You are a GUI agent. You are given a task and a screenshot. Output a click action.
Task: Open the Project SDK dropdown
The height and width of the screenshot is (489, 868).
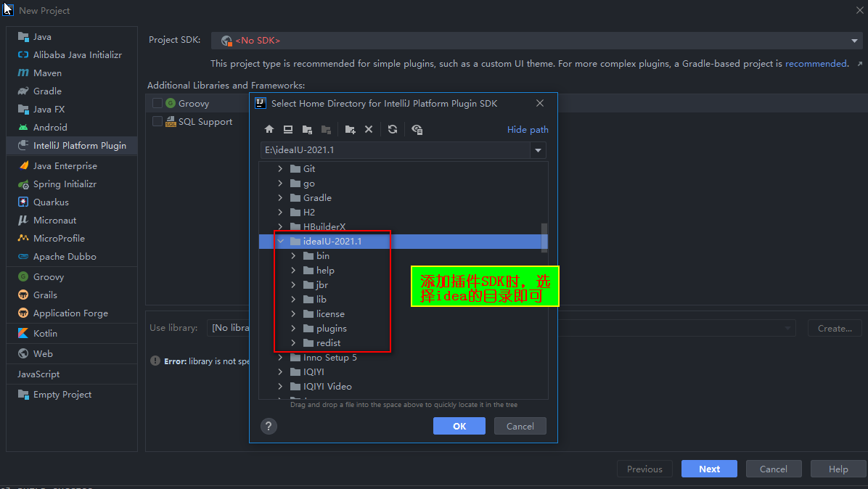coord(854,41)
